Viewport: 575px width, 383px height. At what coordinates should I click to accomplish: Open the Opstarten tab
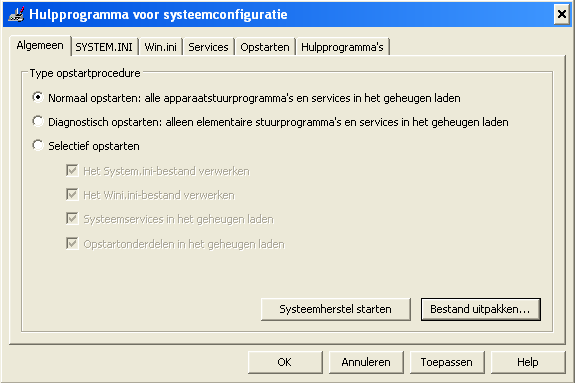(265, 47)
